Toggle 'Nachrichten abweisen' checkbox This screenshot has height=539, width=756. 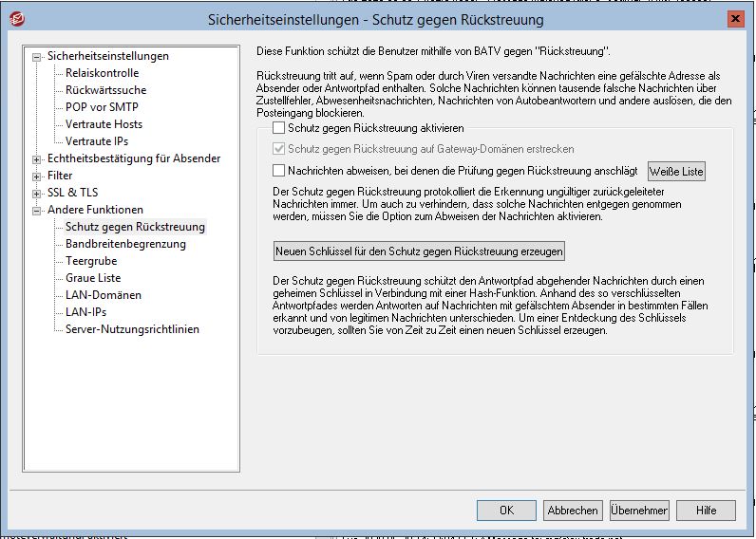coord(278,171)
